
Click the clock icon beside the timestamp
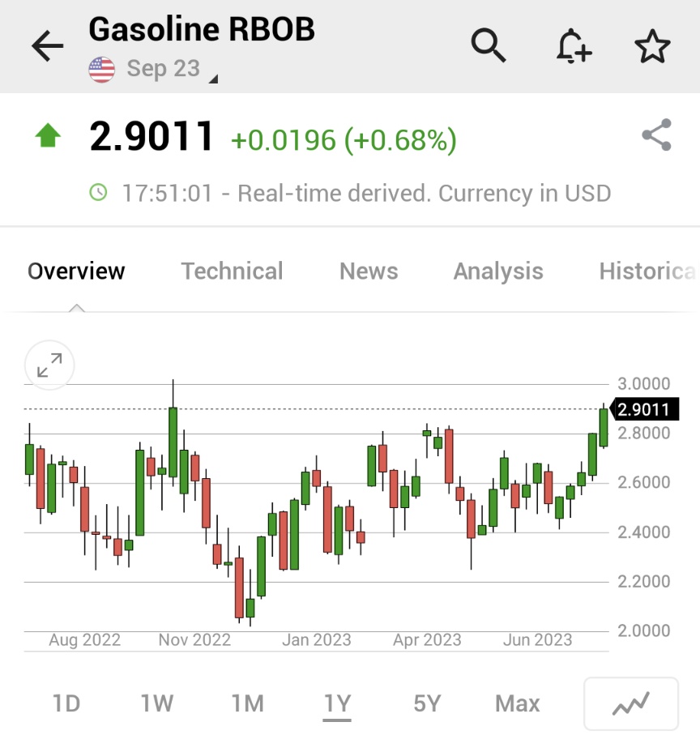pos(99,193)
